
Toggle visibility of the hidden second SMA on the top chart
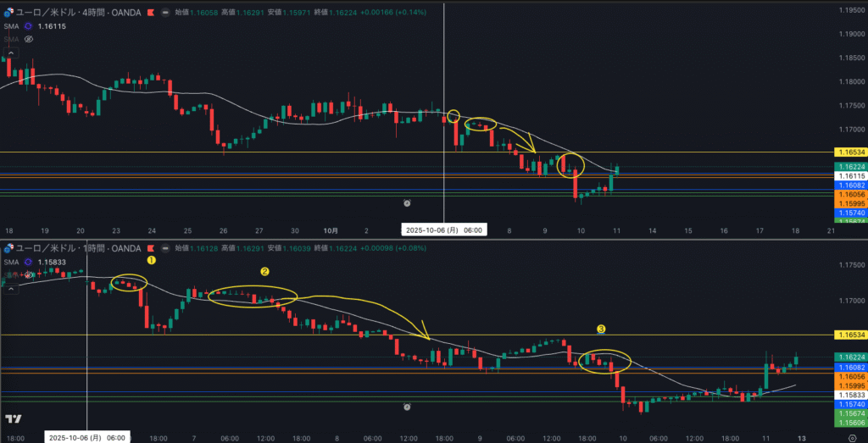[28, 39]
